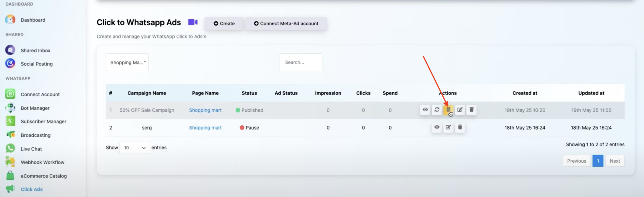
Task: Sort by Campaign Name column header
Action: tap(147, 93)
